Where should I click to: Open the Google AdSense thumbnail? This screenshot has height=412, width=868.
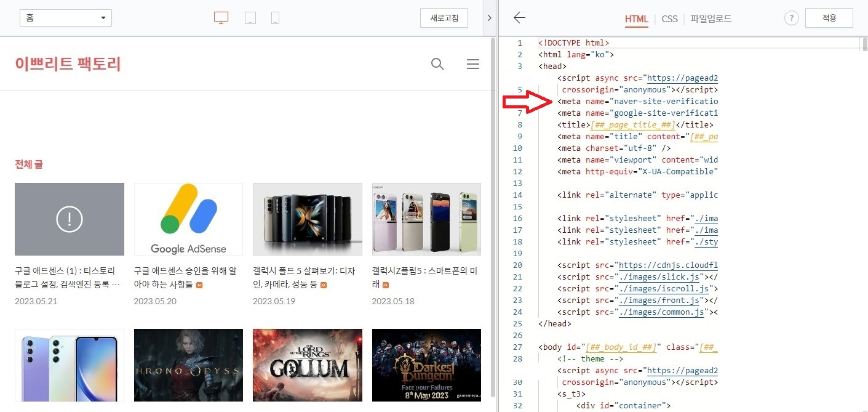[x=188, y=219]
